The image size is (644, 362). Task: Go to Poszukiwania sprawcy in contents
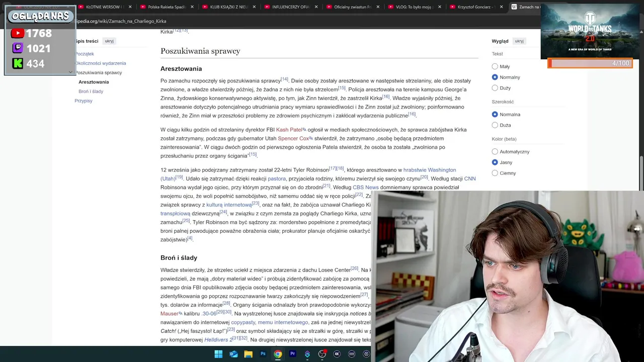point(98,72)
